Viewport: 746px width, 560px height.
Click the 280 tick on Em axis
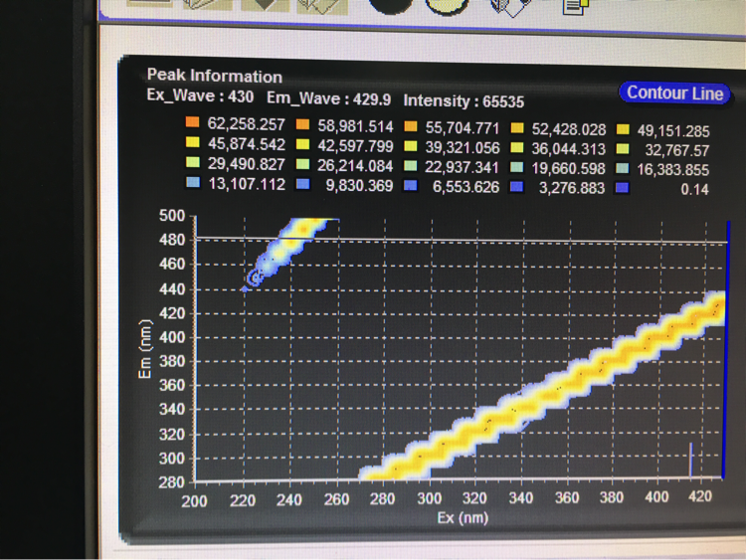click(172, 482)
